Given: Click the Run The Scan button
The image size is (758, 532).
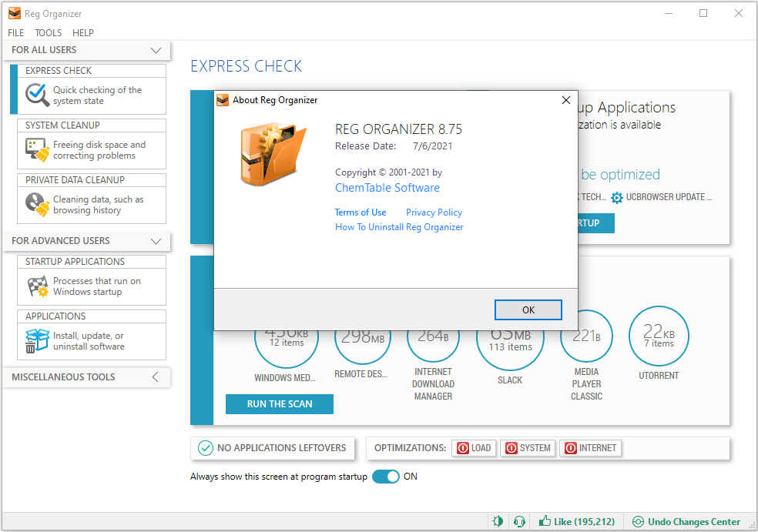Looking at the screenshot, I should 280,404.
